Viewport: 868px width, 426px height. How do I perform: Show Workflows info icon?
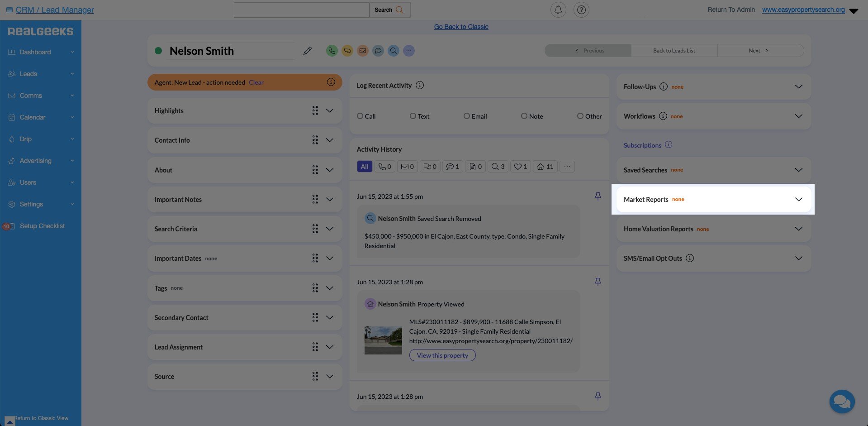click(663, 116)
